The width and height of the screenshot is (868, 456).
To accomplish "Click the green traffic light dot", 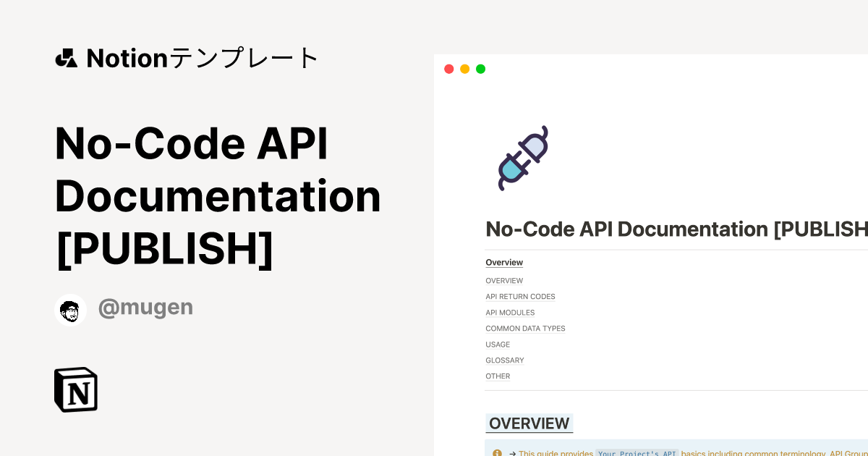I will tap(480, 68).
